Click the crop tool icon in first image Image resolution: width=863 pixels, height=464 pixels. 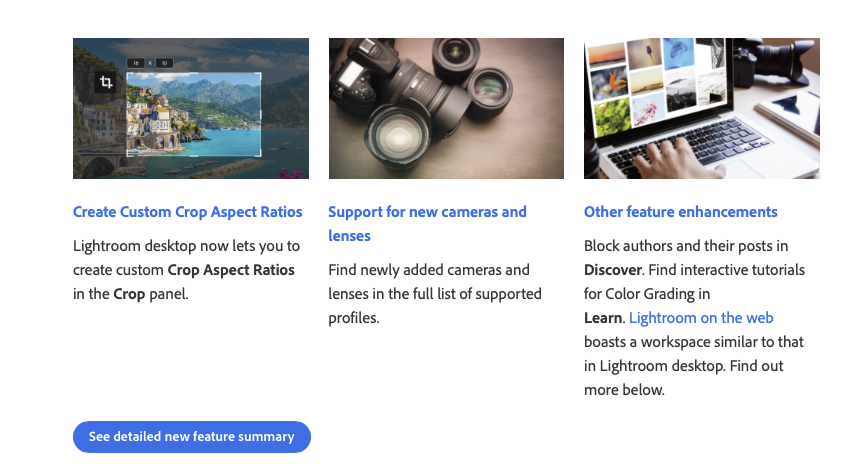[106, 82]
